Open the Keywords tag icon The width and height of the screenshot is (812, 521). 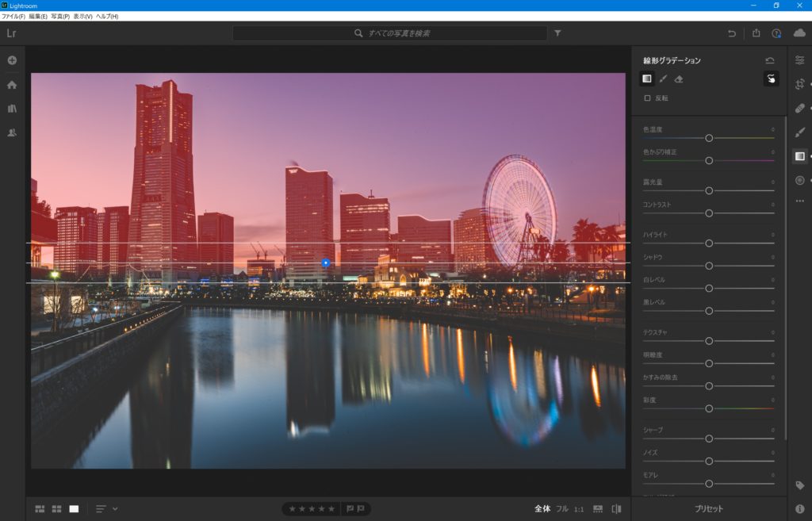tap(799, 485)
